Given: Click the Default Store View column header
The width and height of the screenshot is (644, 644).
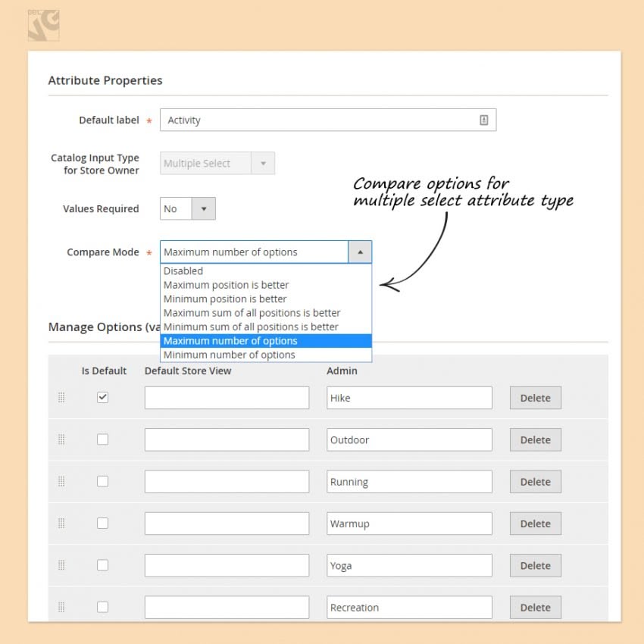Looking at the screenshot, I should click(188, 371).
